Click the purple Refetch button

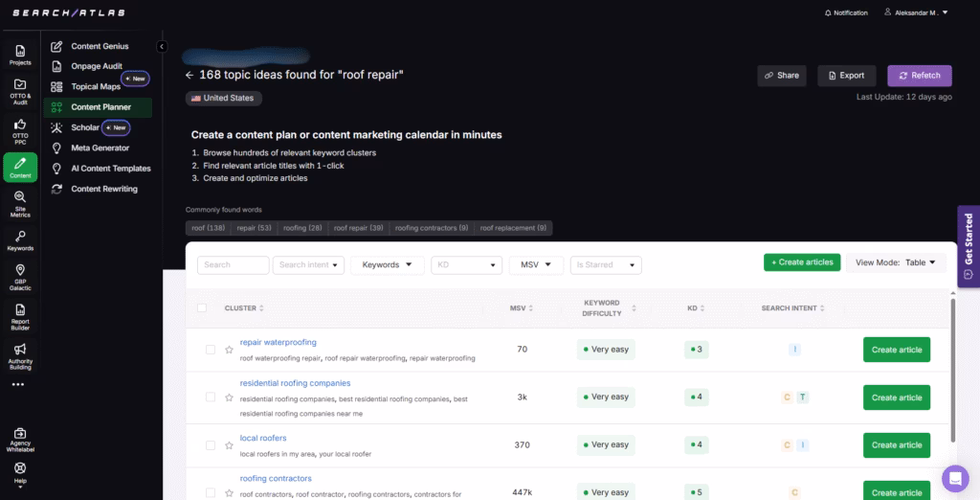pyautogui.click(x=919, y=76)
